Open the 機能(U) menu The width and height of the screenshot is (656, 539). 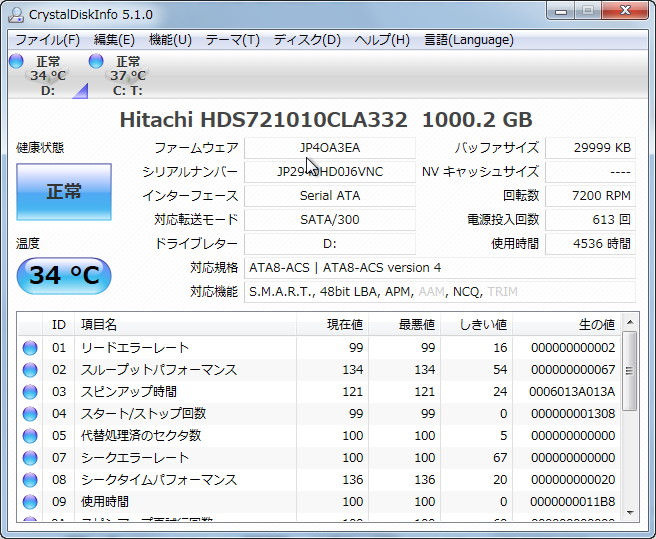pyautogui.click(x=170, y=40)
